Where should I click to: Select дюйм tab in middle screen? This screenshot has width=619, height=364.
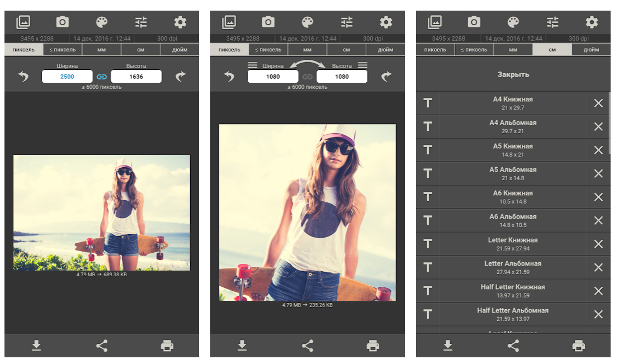[385, 50]
